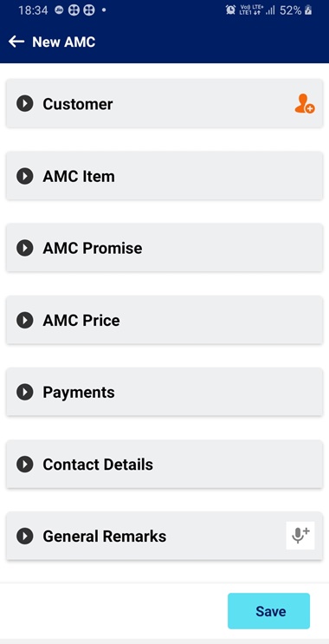Tap the orange add customer icon

[305, 104]
